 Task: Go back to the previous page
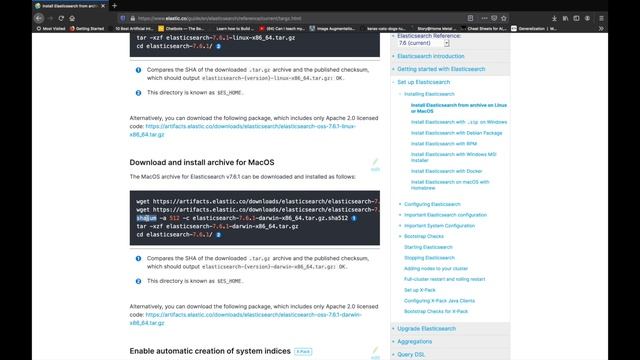pyautogui.click(x=39, y=18)
